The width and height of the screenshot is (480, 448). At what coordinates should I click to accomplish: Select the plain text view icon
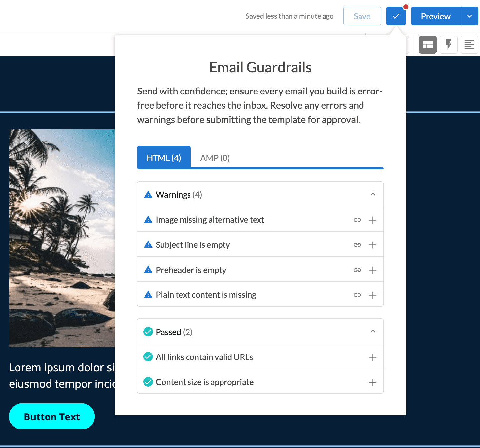(469, 44)
